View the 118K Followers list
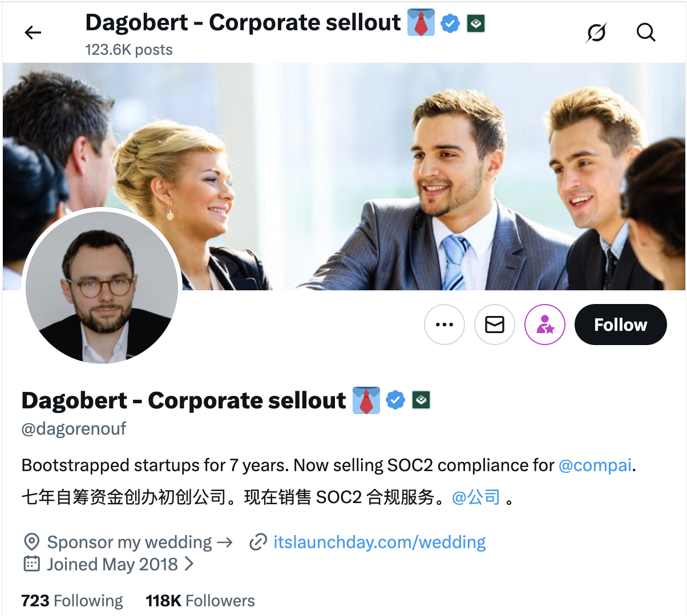The height and width of the screenshot is (616, 687). pyautogui.click(x=200, y=601)
